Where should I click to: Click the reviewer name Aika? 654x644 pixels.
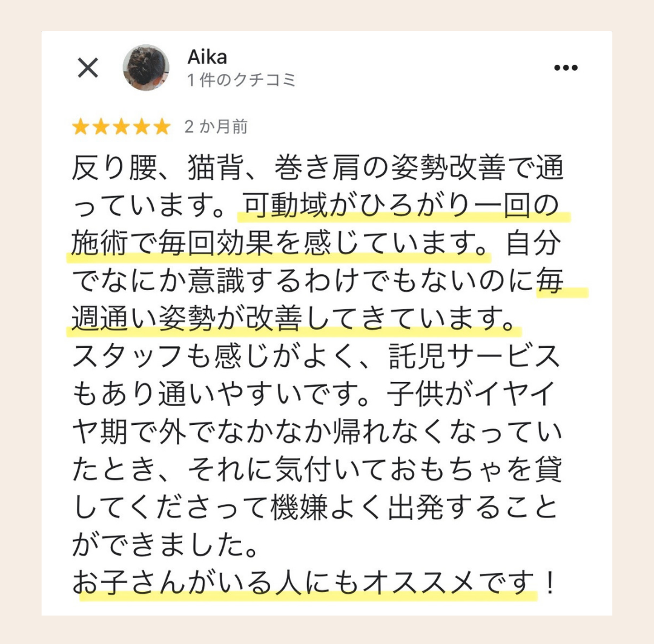pos(207,57)
